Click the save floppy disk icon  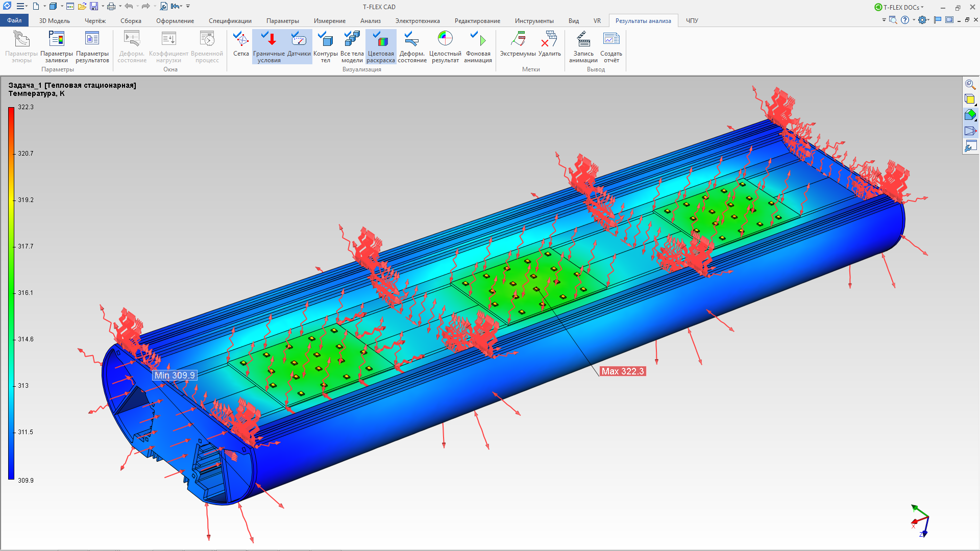pos(94,6)
